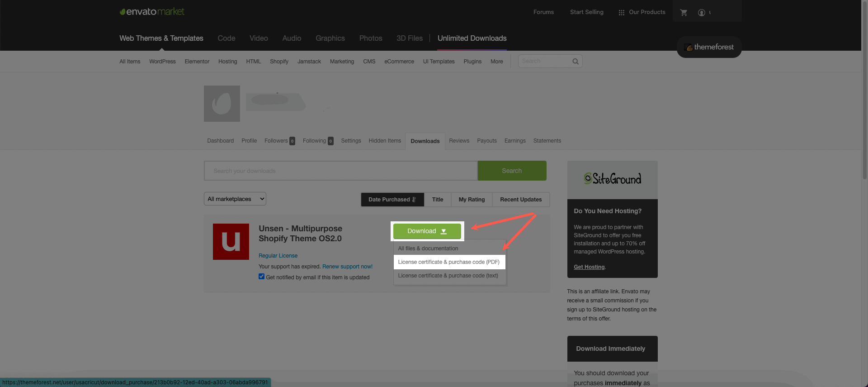Open the Hidden Items tab
The height and width of the screenshot is (387, 868).
(385, 141)
